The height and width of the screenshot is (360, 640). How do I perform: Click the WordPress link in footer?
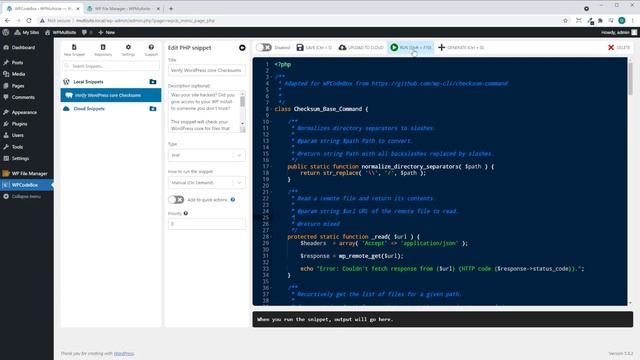pyautogui.click(x=124, y=353)
